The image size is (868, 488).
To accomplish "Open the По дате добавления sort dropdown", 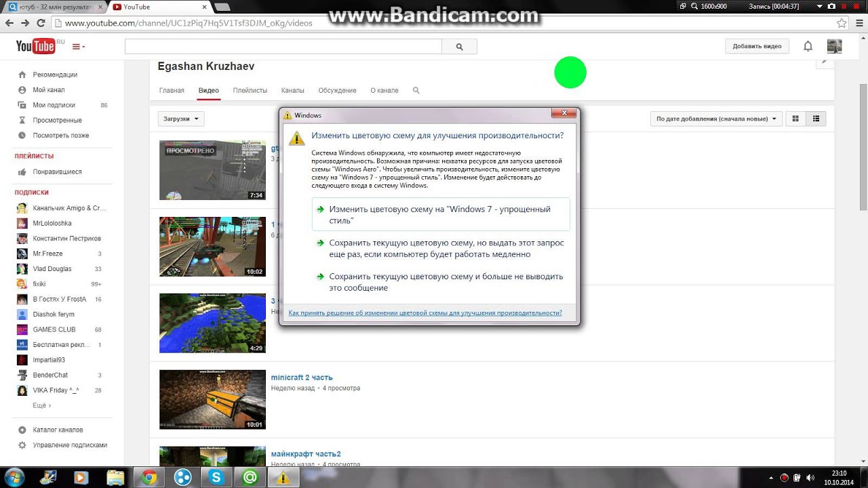I will (x=716, y=119).
